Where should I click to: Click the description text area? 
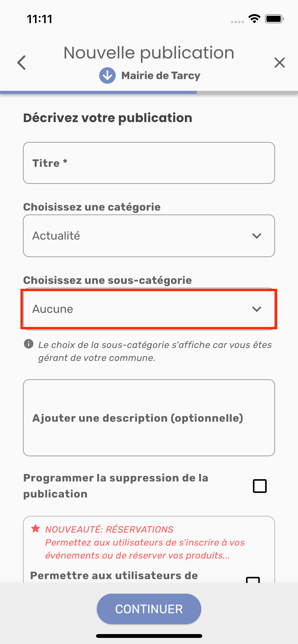[149, 418]
